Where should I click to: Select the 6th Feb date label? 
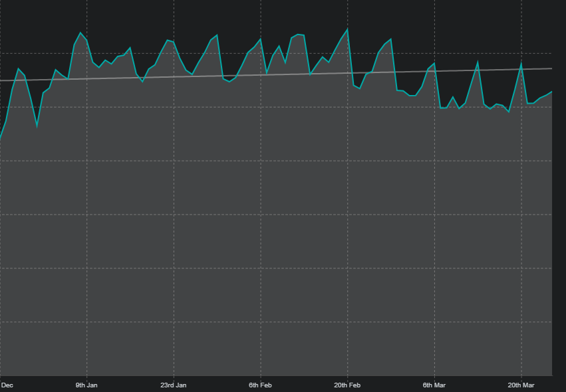tap(260, 385)
